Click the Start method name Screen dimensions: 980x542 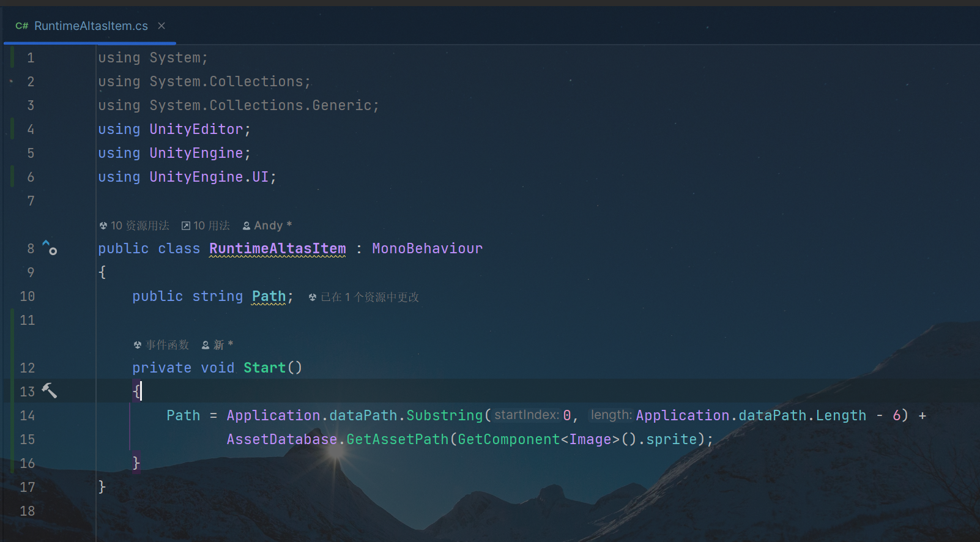click(x=264, y=368)
